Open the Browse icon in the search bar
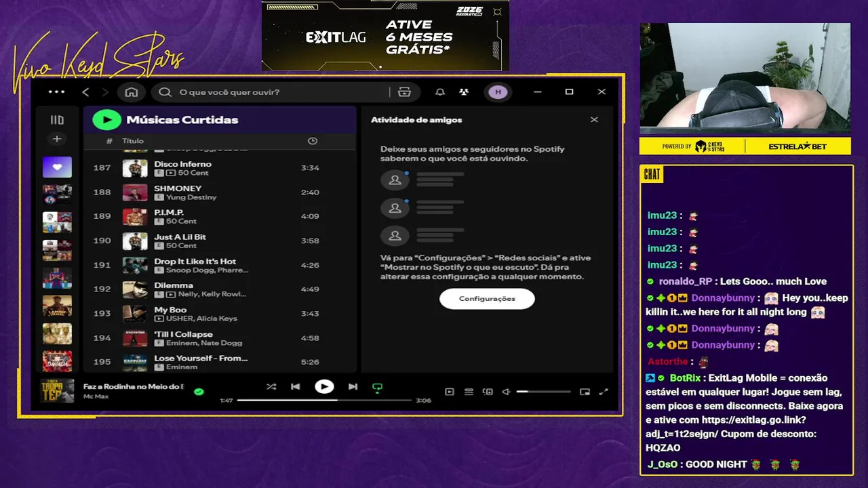Image resolution: width=868 pixels, height=488 pixels. (x=405, y=92)
